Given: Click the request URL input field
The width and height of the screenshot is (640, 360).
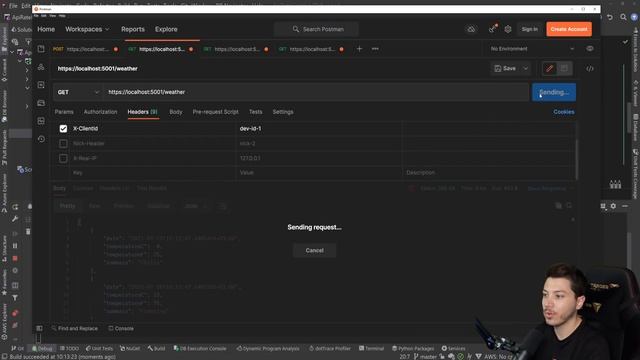Looking at the screenshot, I should 316,92.
